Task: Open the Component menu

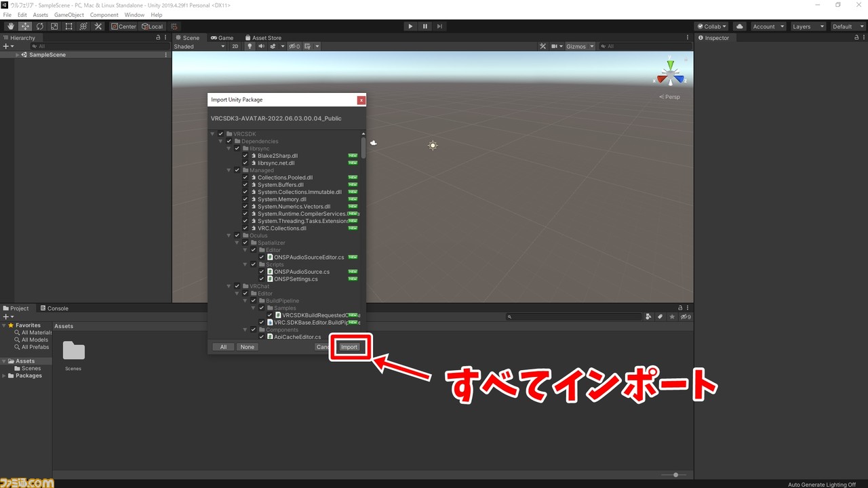Action: point(104,15)
